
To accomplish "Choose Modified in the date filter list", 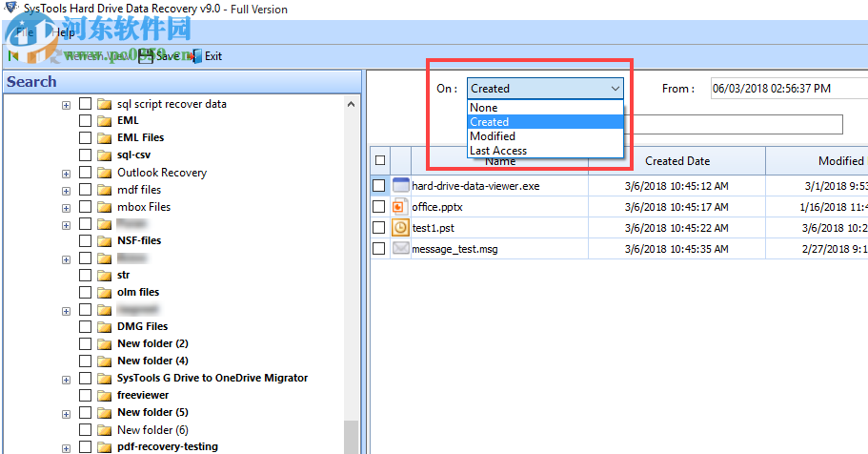I will point(545,136).
